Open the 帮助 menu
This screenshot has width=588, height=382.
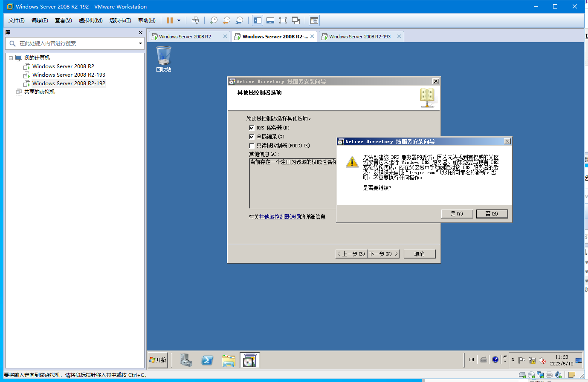point(147,20)
